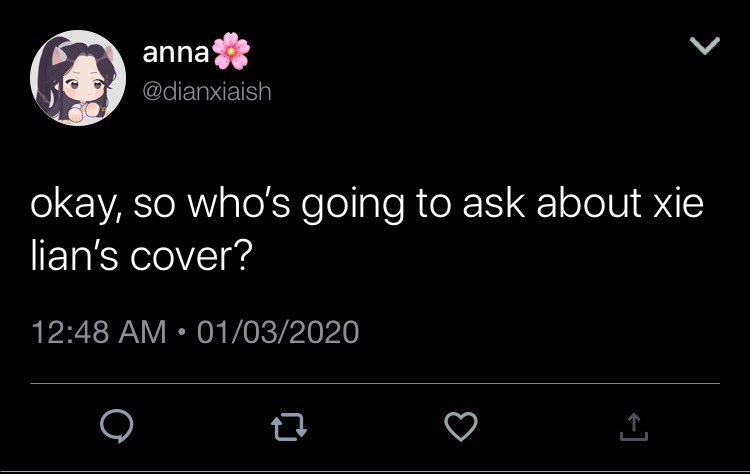750x474 pixels.
Task: Retweet the post about xie lian's cover
Action: pos(289,427)
